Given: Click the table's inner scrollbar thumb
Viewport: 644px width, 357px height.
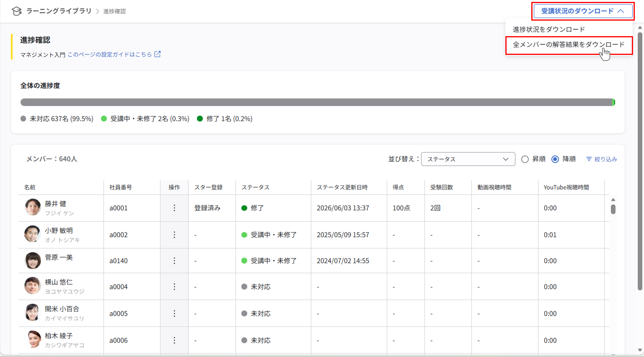Looking at the screenshot, I should (x=613, y=209).
